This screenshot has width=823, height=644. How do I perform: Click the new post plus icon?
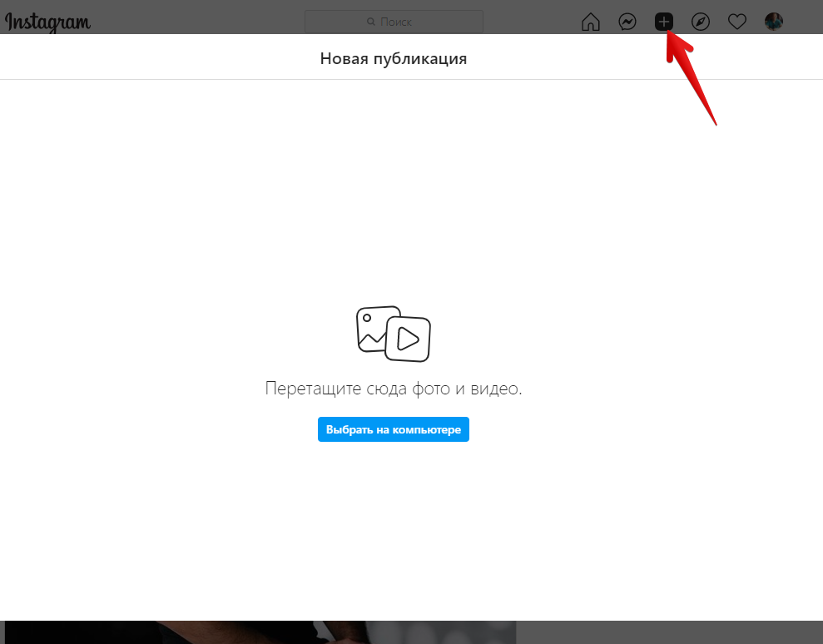[663, 22]
